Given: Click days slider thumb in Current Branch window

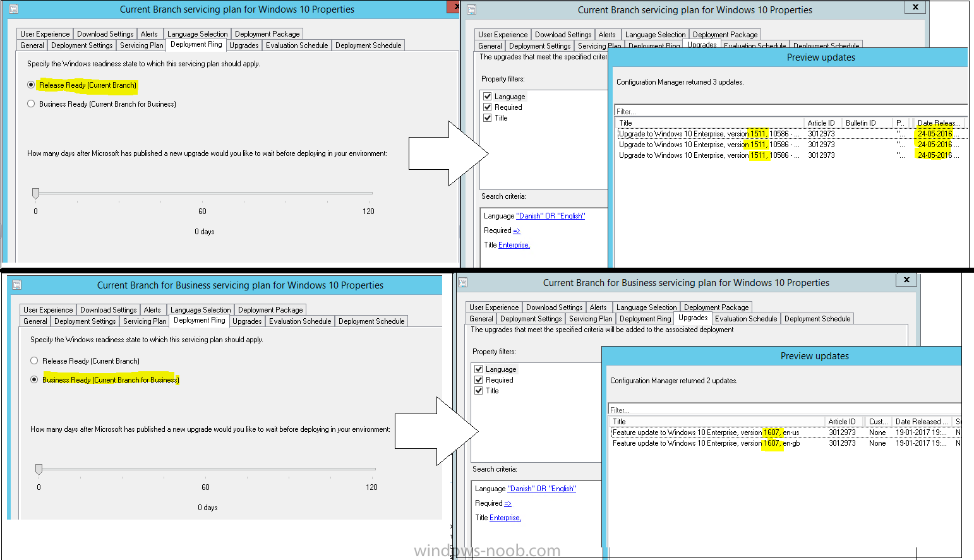Looking at the screenshot, I should (35, 193).
